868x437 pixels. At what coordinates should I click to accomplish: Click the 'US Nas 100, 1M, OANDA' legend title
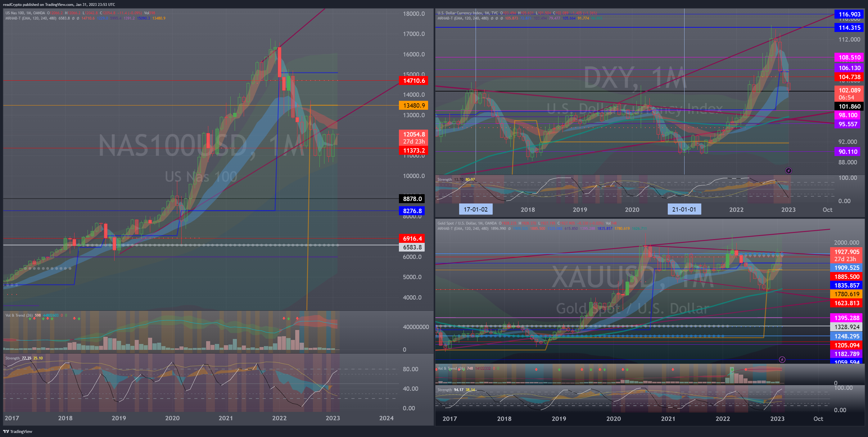point(25,13)
